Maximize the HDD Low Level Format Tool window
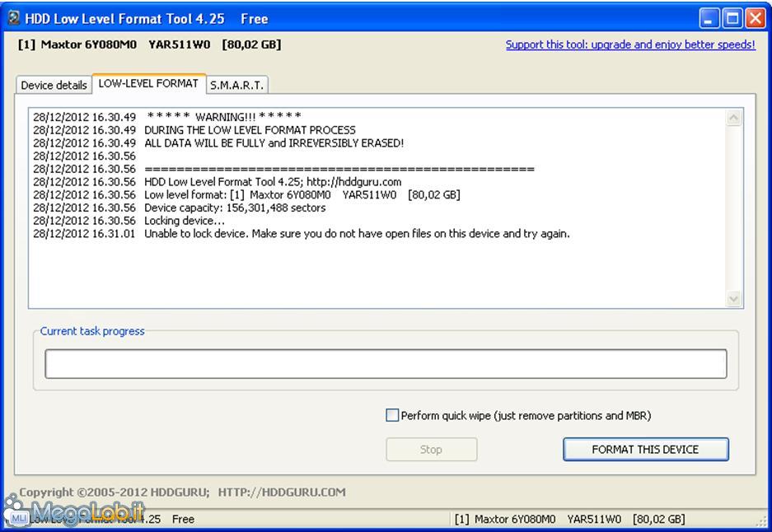 point(732,19)
